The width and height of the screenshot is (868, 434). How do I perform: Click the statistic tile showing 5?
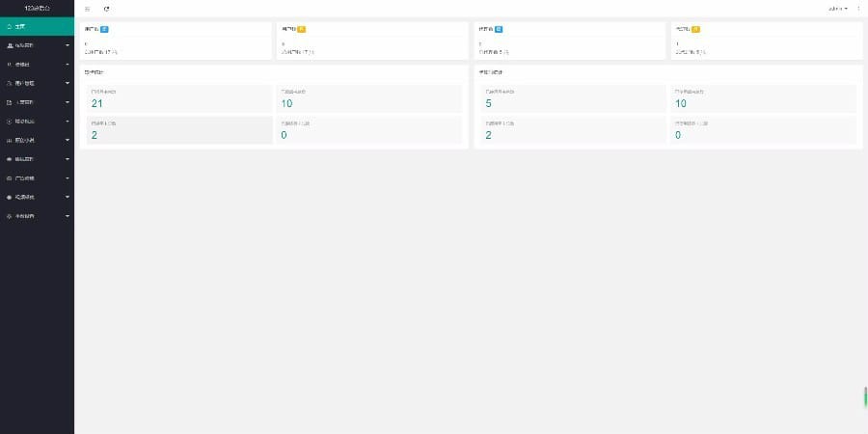point(572,99)
